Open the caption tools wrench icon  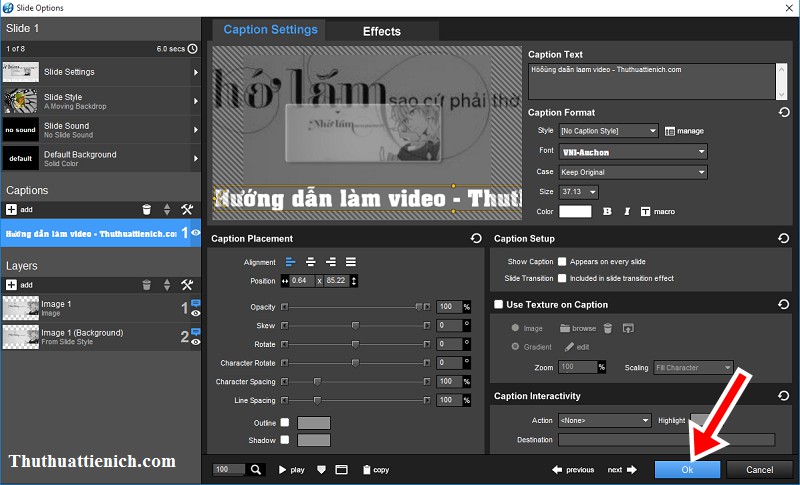[186, 209]
